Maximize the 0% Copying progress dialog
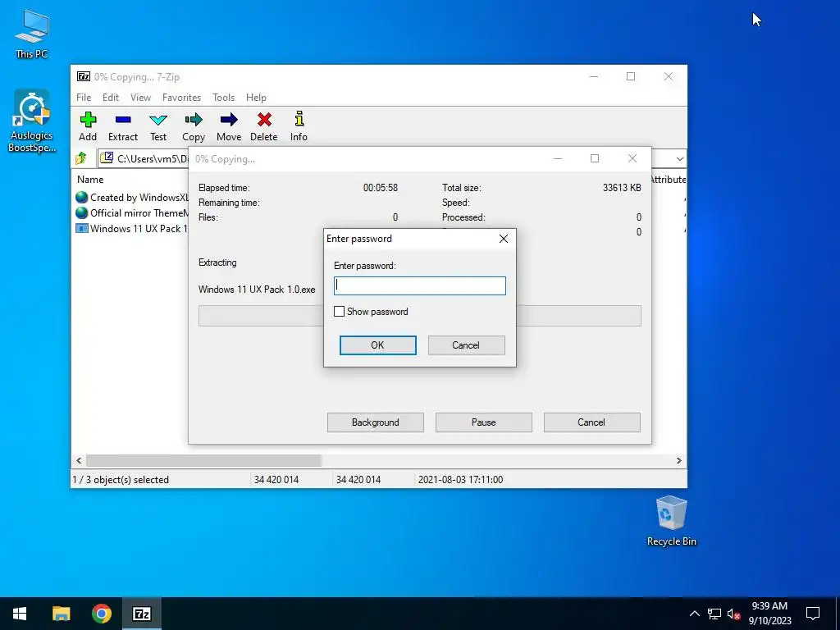This screenshot has height=630, width=840. [x=595, y=158]
